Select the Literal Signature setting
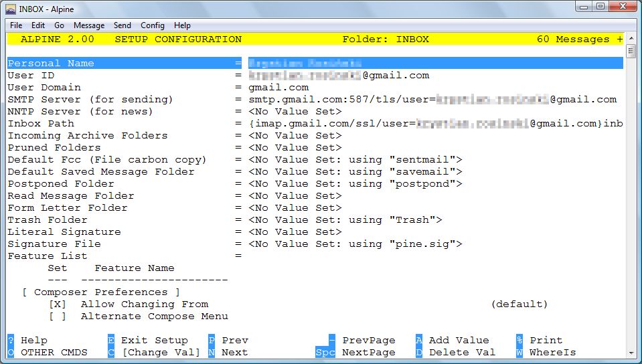 tap(64, 232)
